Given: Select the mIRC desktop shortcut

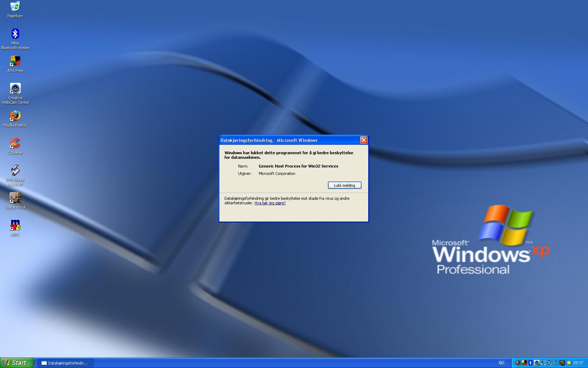Looking at the screenshot, I should (x=15, y=228).
